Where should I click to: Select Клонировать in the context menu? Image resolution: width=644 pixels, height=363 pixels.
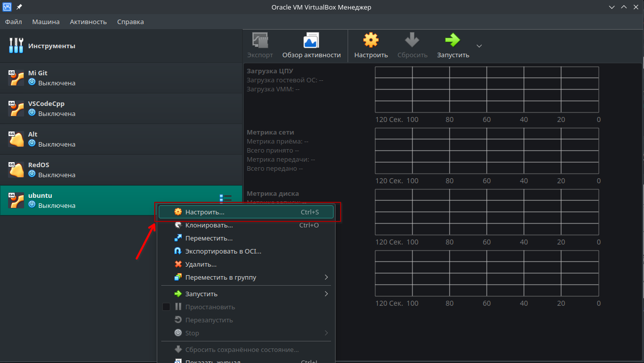[x=209, y=225]
